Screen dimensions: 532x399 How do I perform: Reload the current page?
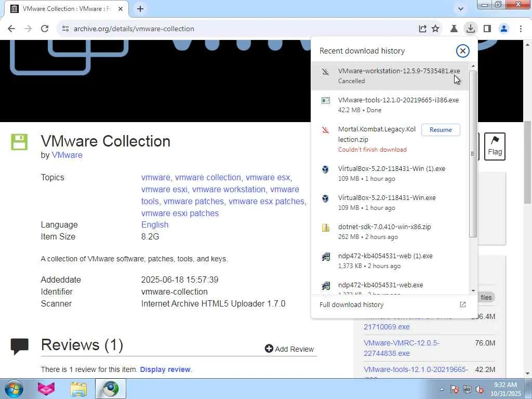pyautogui.click(x=45, y=29)
